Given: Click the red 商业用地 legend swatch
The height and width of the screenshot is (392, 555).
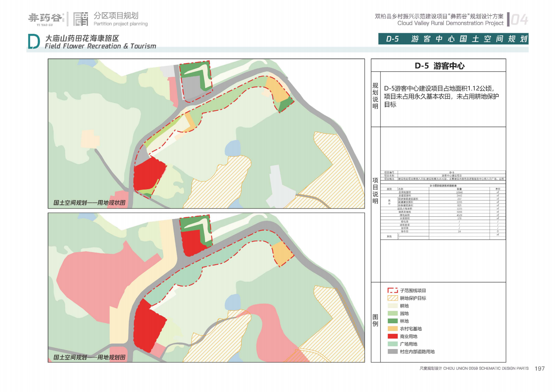Looking at the screenshot, I should click(392, 336).
